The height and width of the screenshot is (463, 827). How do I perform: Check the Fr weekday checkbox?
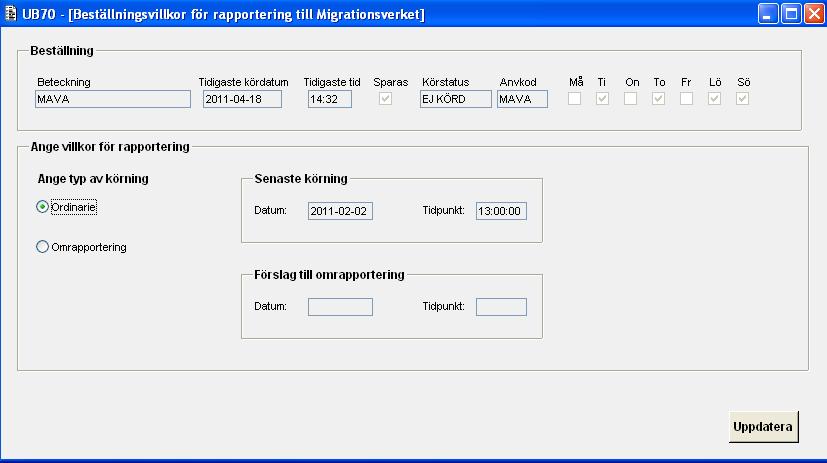click(x=686, y=99)
